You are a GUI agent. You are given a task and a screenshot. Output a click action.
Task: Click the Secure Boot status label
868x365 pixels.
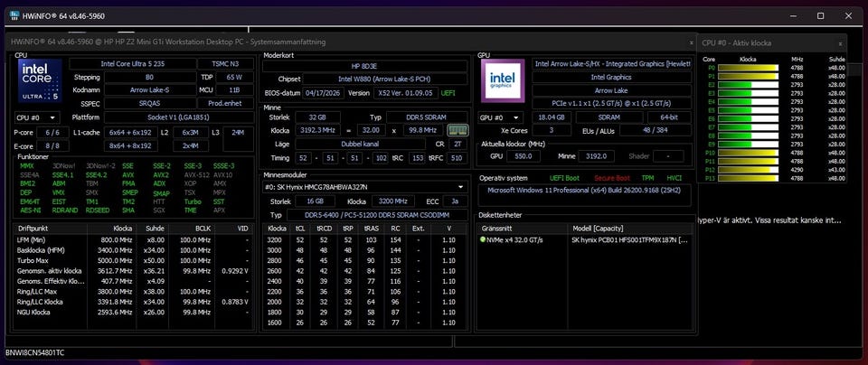click(614, 178)
